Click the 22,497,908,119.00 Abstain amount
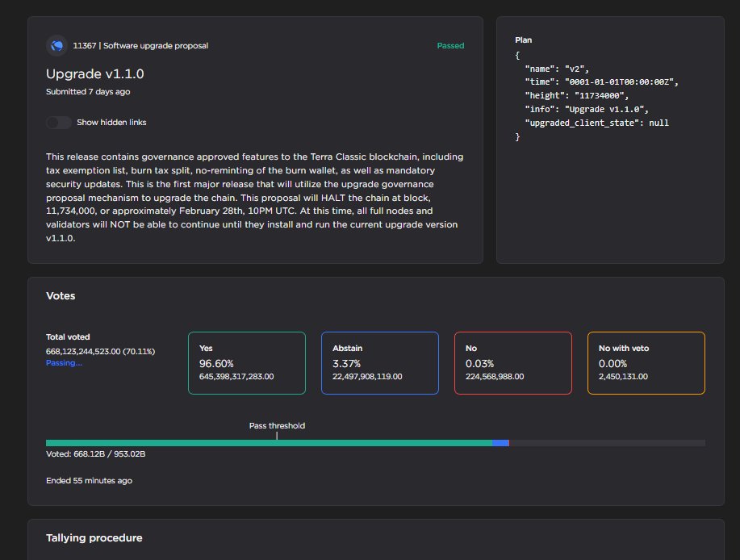This screenshot has height=560, width=740. click(x=367, y=377)
